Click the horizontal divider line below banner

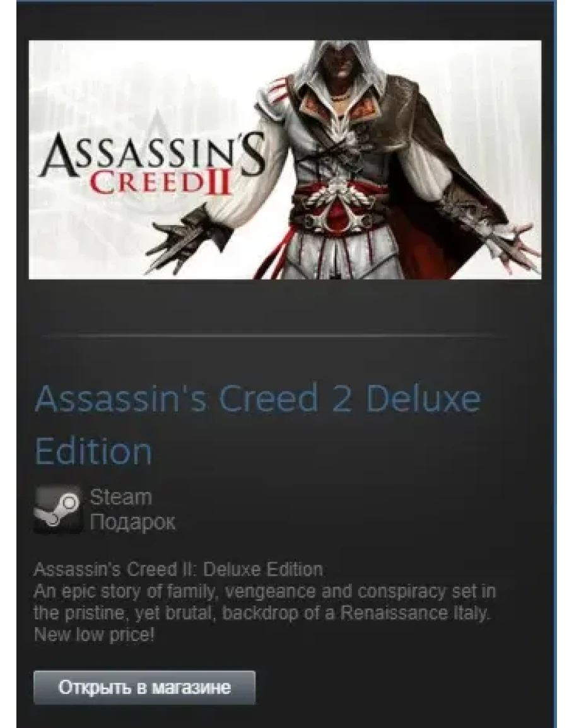tap(267, 334)
